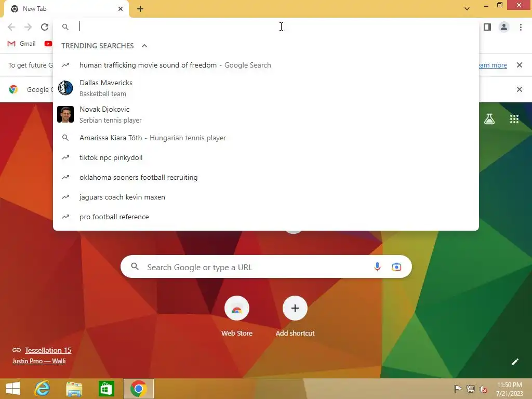This screenshot has width=532, height=399.
Task: Open the tab search dropdown arrow
Action: [467, 9]
